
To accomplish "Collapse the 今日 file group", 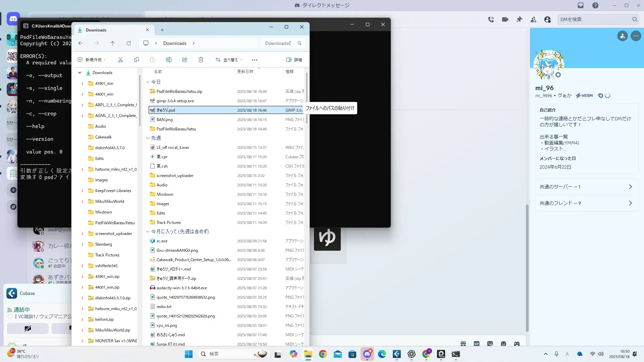I will click(x=148, y=82).
